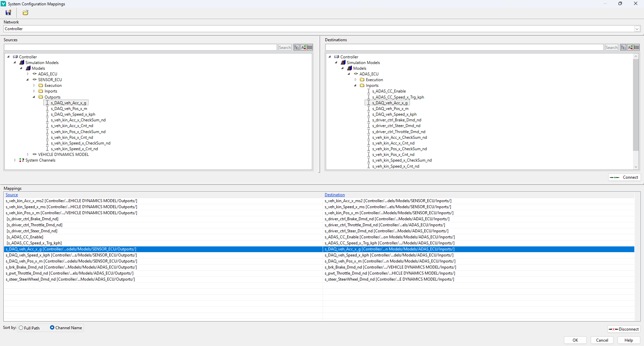This screenshot has height=346, width=644.
Task: Expand System Channels node in Sources
Action: click(x=15, y=160)
